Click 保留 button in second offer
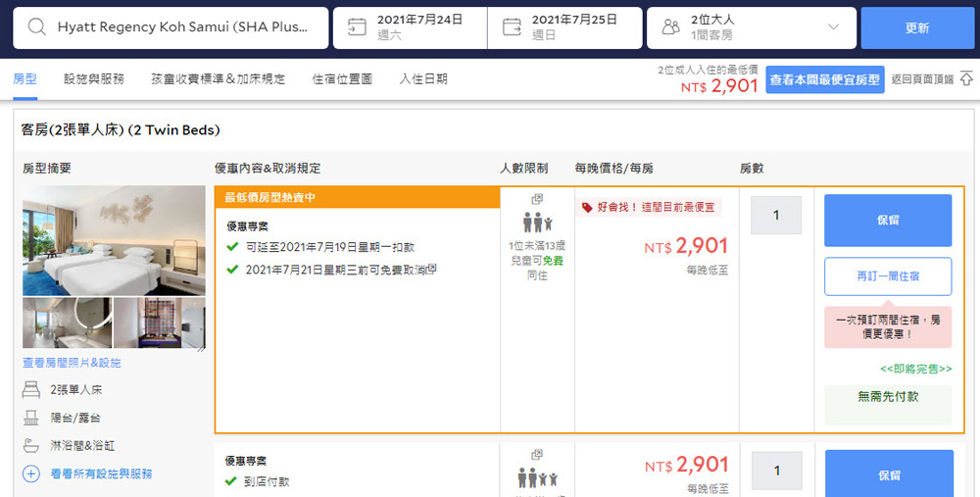 point(890,473)
